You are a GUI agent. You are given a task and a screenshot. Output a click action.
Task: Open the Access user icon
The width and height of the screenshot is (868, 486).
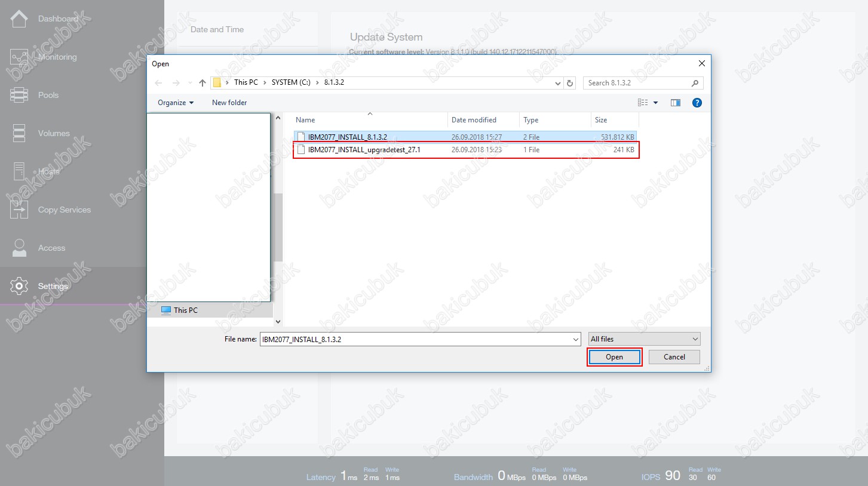[x=19, y=248]
